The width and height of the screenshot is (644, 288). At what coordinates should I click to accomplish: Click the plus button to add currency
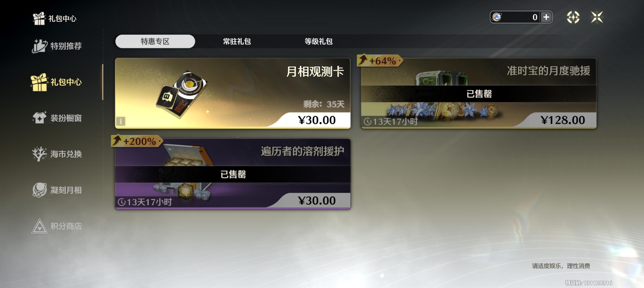click(x=546, y=17)
